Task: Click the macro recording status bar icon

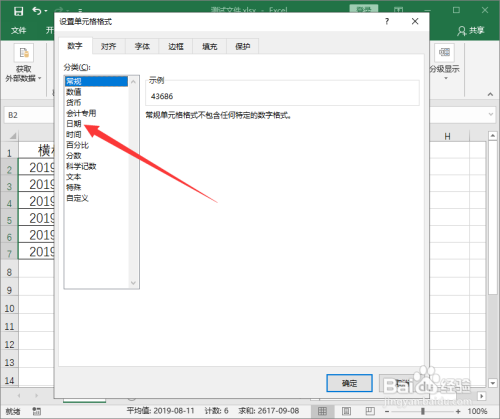Action: coord(37,411)
